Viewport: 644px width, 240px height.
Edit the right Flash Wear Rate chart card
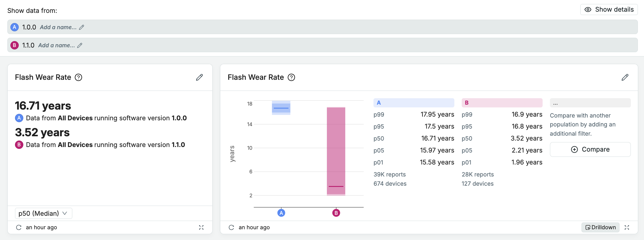pyautogui.click(x=625, y=77)
